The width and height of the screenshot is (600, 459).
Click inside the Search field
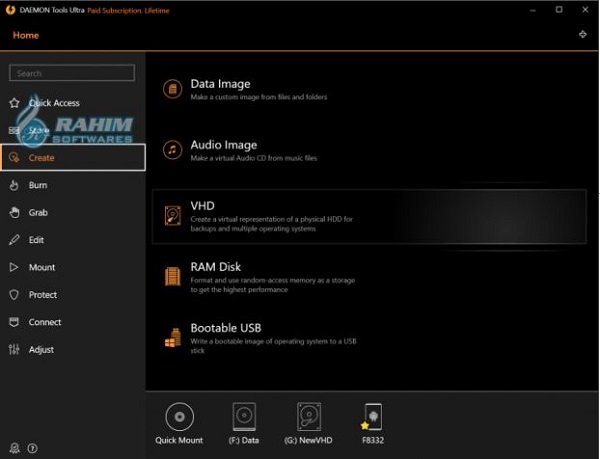click(72, 73)
